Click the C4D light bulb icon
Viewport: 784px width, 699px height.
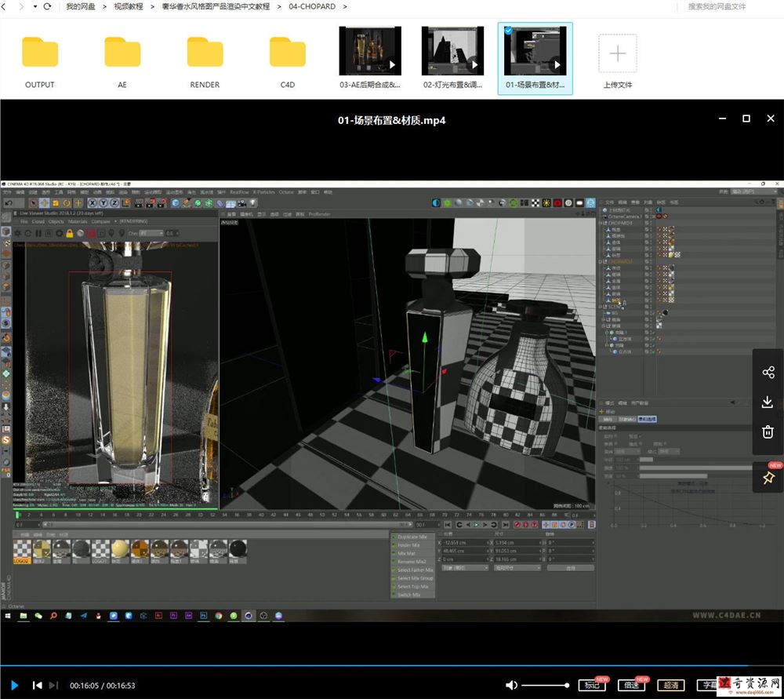coord(253,202)
